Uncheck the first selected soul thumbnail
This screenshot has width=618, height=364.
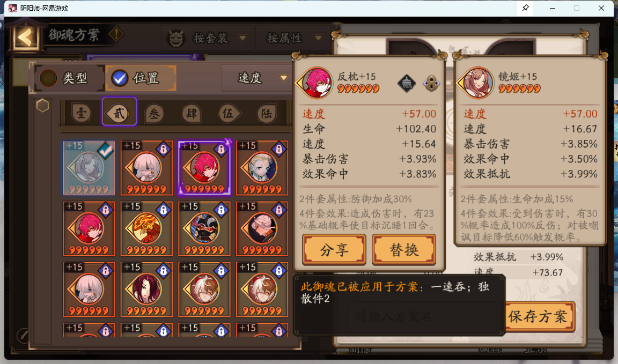tap(89, 167)
